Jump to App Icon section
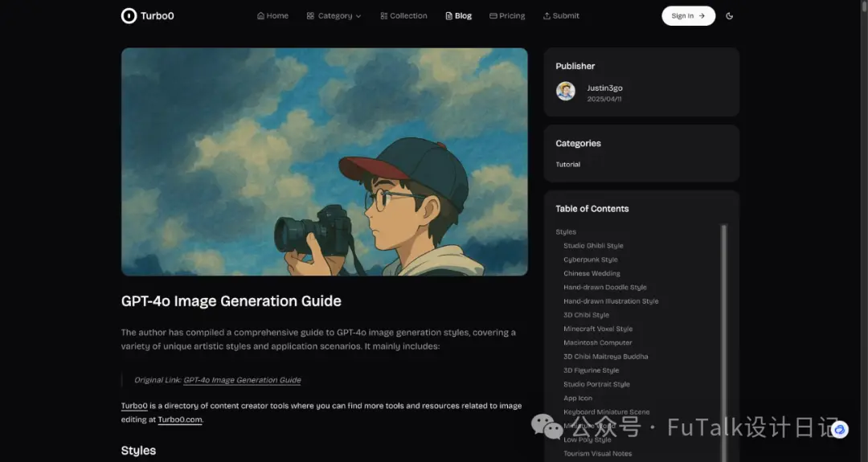The height and width of the screenshot is (462, 868). click(x=578, y=398)
